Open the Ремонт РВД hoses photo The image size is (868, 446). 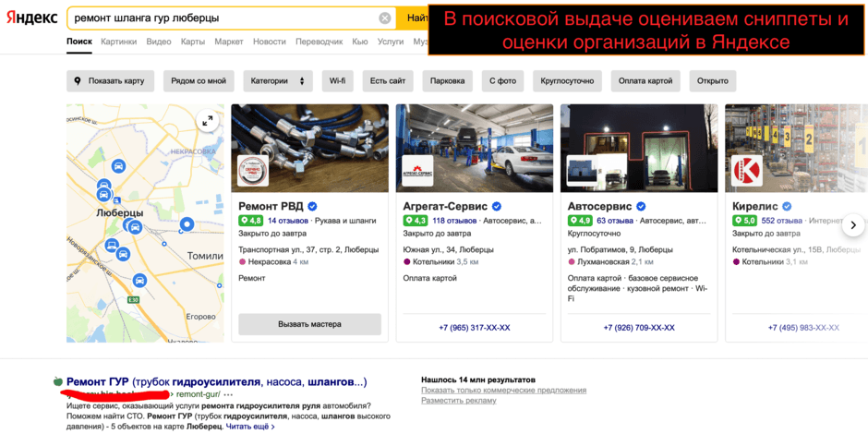310,149
